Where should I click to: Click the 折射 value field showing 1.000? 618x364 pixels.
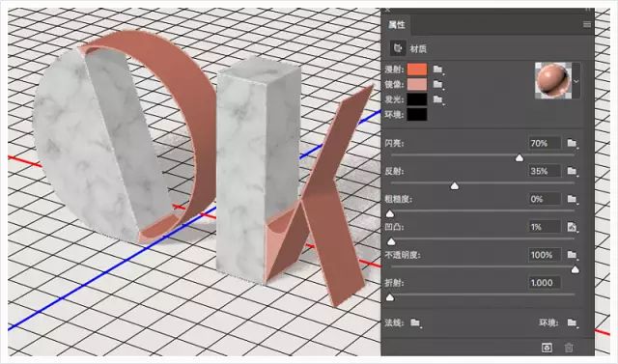point(544,283)
